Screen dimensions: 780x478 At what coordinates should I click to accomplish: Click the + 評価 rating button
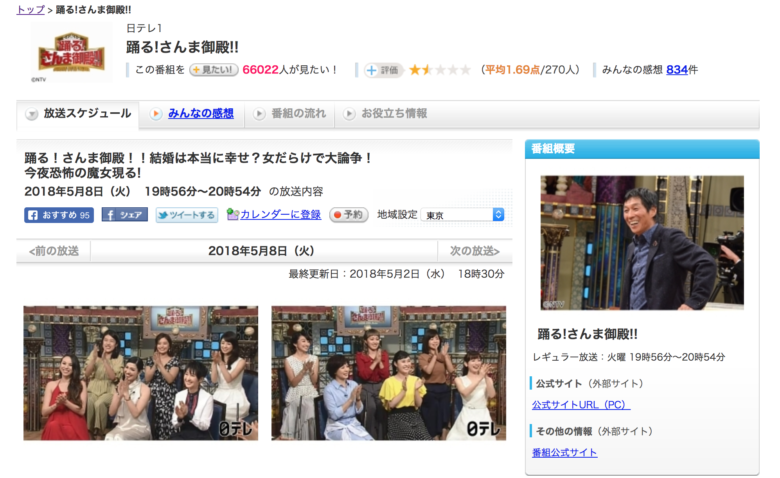pyautogui.click(x=383, y=70)
